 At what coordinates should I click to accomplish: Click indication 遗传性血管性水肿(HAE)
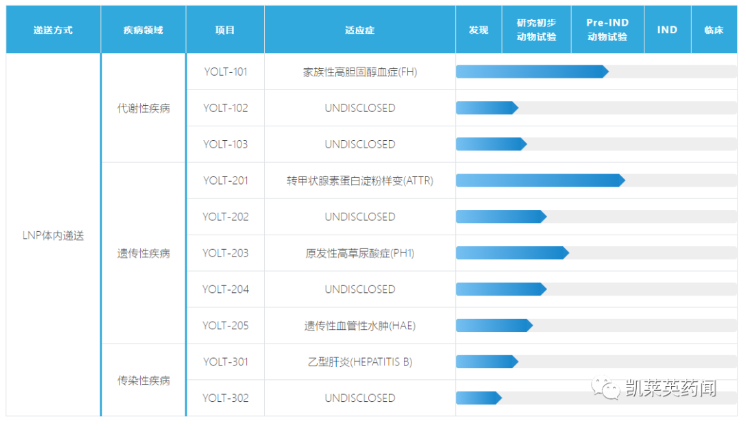360,325
